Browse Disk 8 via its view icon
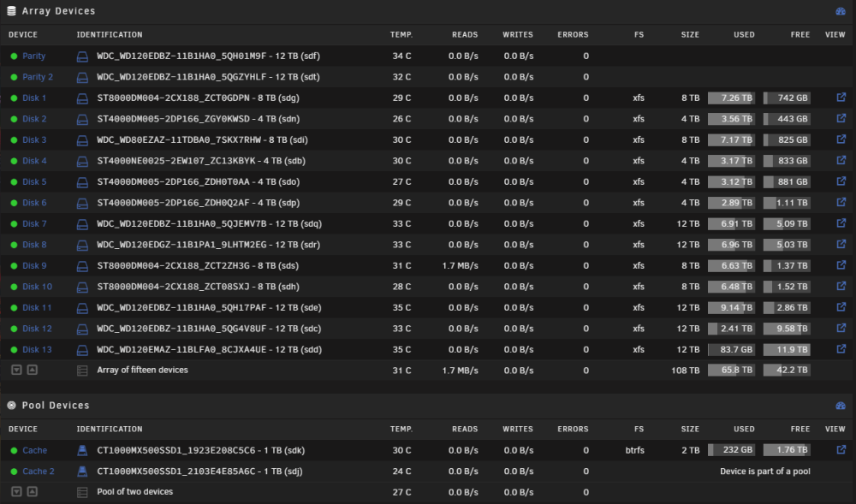 [x=841, y=244]
